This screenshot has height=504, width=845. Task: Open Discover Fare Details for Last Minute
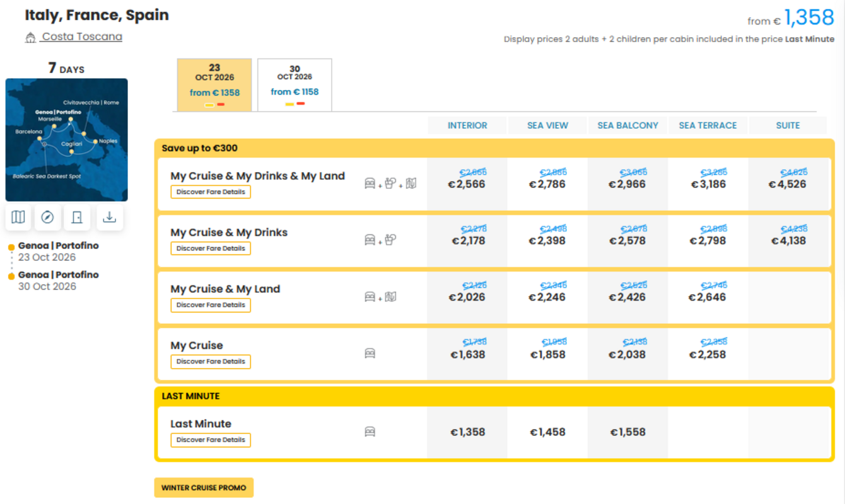pyautogui.click(x=211, y=440)
